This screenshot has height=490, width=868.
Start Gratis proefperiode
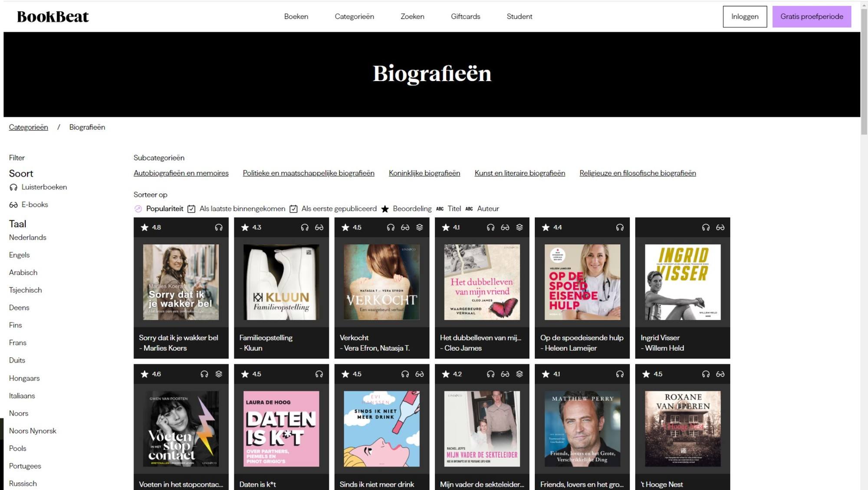[x=812, y=16]
